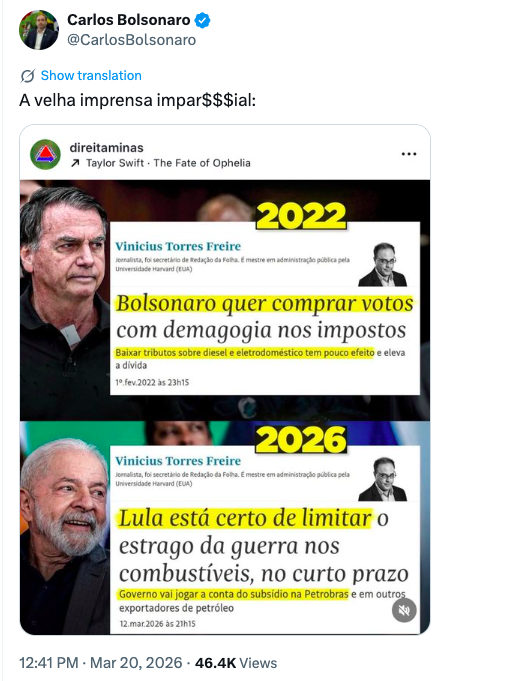
Task: Click the Bolsonaro quer comprar votos headline
Action: 265,303
